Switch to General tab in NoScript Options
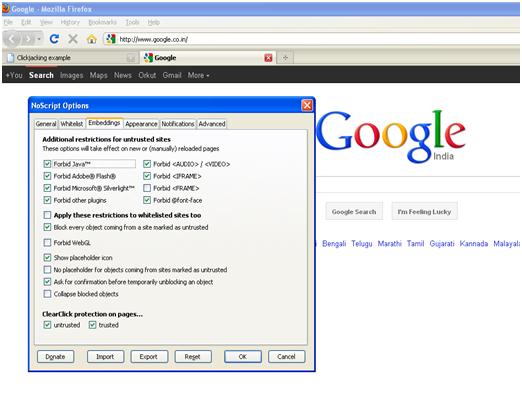 pos(46,124)
